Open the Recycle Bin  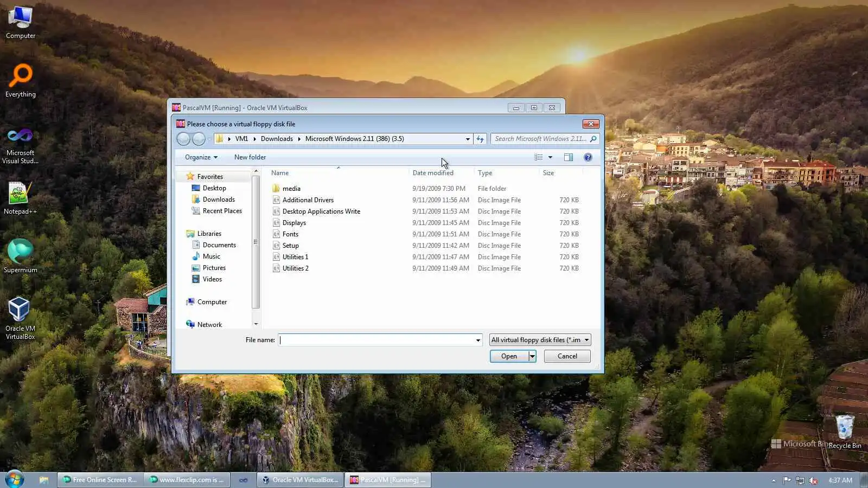click(x=845, y=432)
